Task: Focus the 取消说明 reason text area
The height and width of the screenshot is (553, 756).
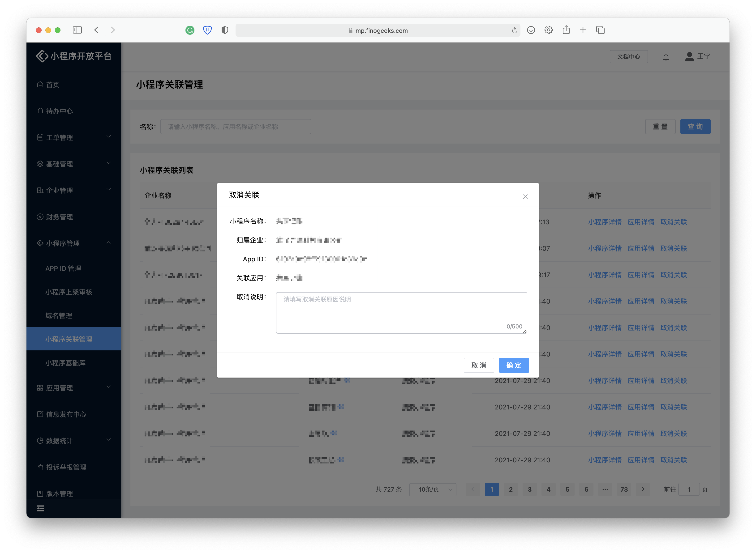Action: (x=401, y=313)
